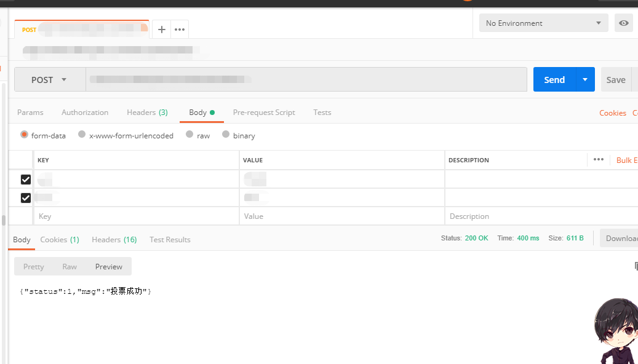Select the open POST request tab
The image size is (638, 364).
coord(82,30)
